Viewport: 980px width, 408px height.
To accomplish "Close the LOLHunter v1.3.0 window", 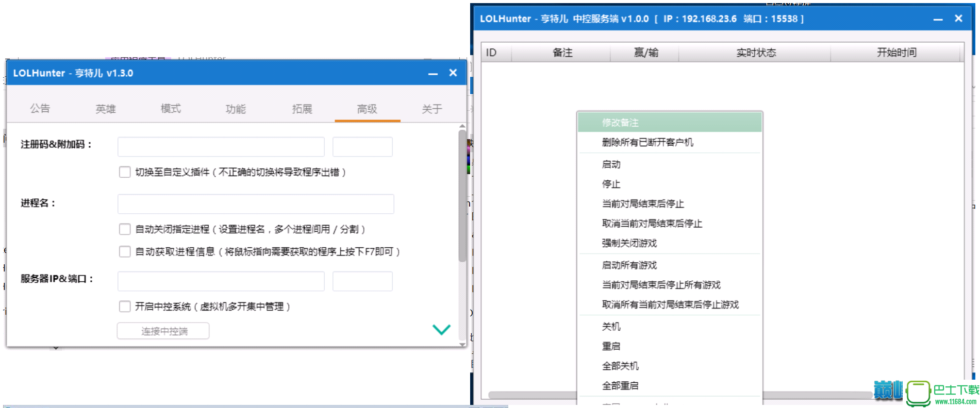I will tap(453, 73).
